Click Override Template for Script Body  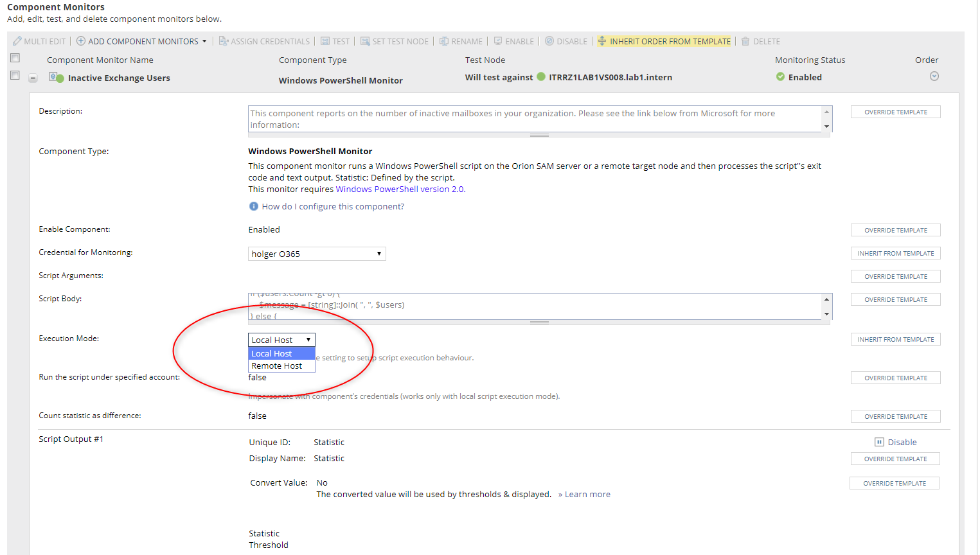[895, 299]
